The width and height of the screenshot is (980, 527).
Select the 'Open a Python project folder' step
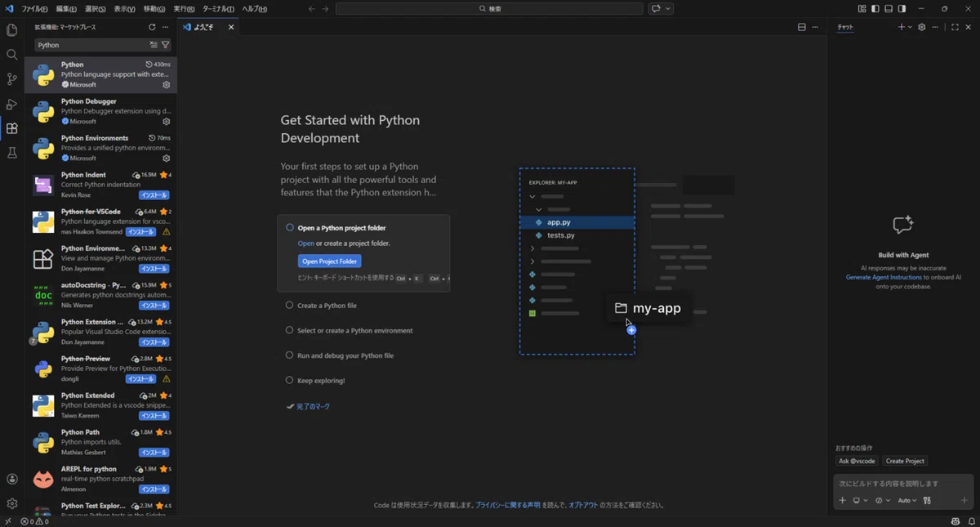[x=341, y=228]
